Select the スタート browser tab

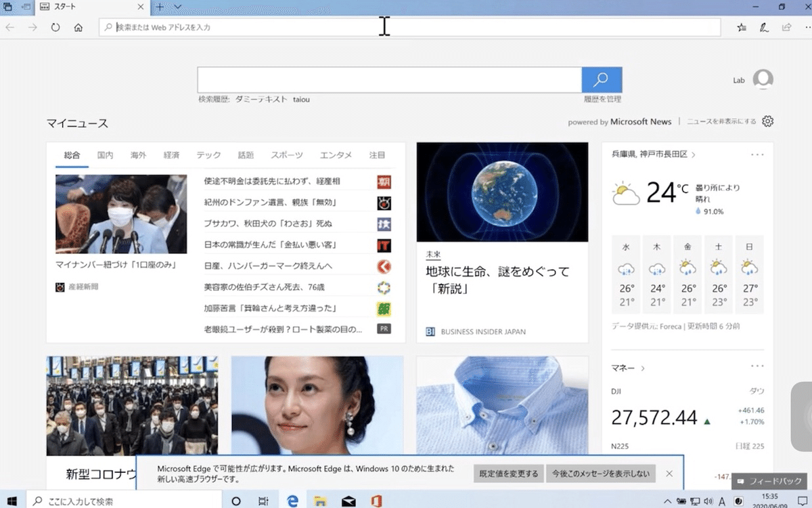tap(93, 7)
